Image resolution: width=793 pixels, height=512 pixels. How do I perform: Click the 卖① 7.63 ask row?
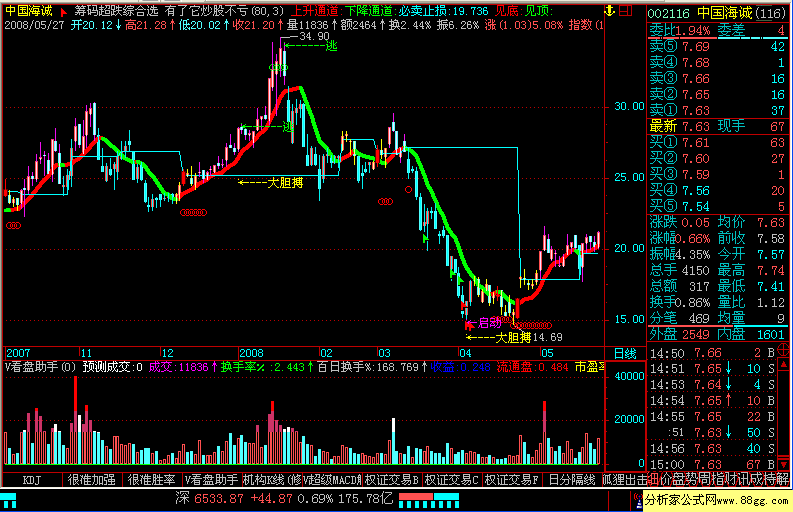(717, 110)
